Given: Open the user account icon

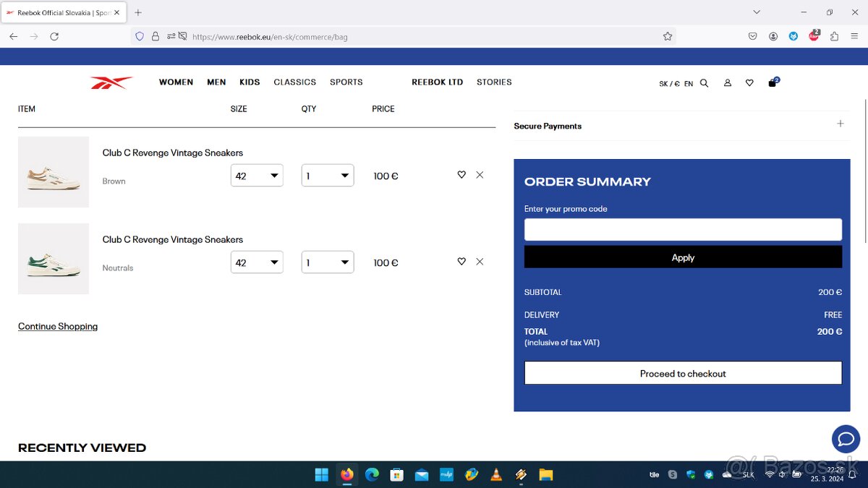Looking at the screenshot, I should point(728,83).
